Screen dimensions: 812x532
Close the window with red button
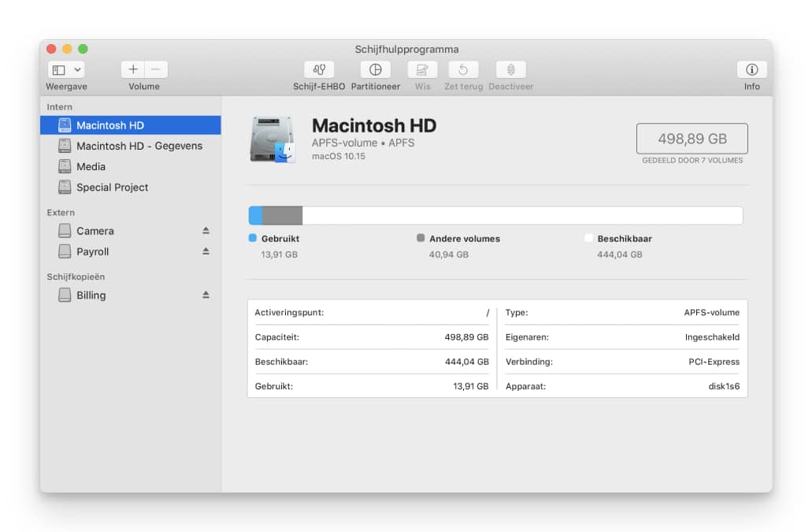[51, 49]
